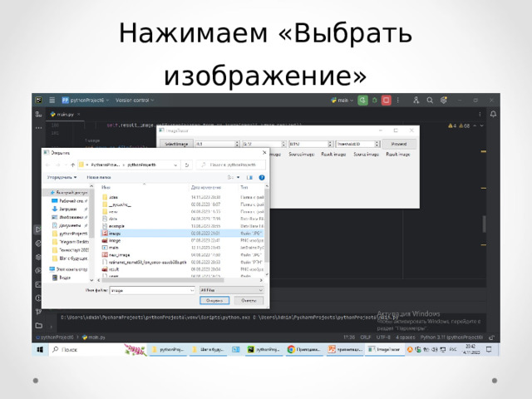The width and height of the screenshot is (532, 399).
Task: Expand address bar path dropdown
Action: point(175,165)
